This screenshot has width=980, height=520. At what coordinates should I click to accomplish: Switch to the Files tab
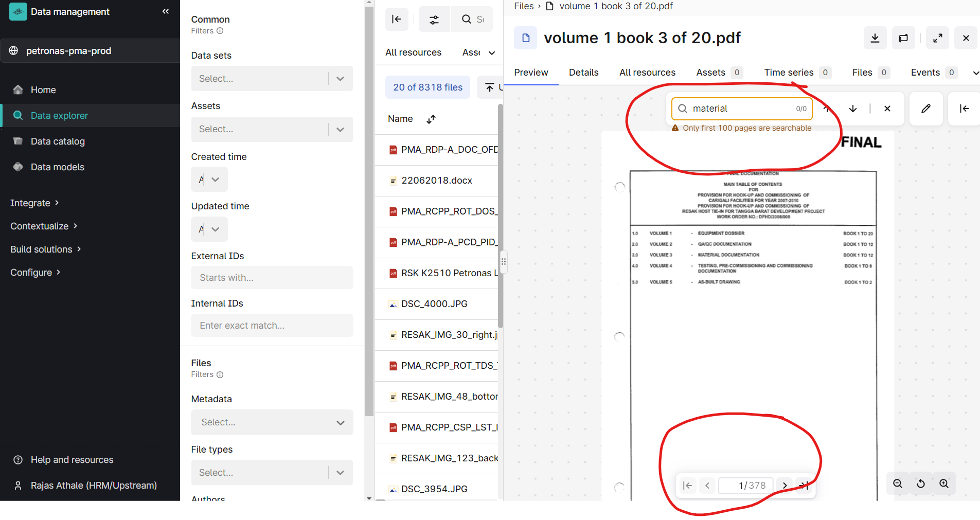[x=870, y=73]
